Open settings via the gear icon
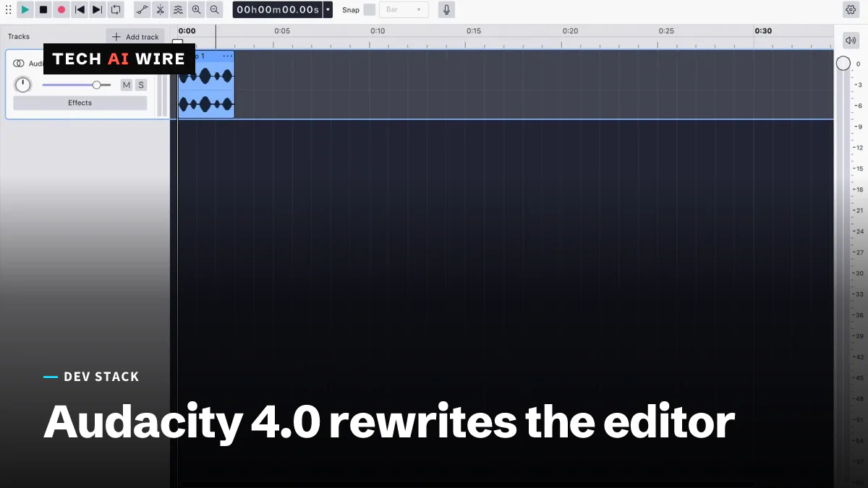This screenshot has width=868, height=488. [851, 9]
